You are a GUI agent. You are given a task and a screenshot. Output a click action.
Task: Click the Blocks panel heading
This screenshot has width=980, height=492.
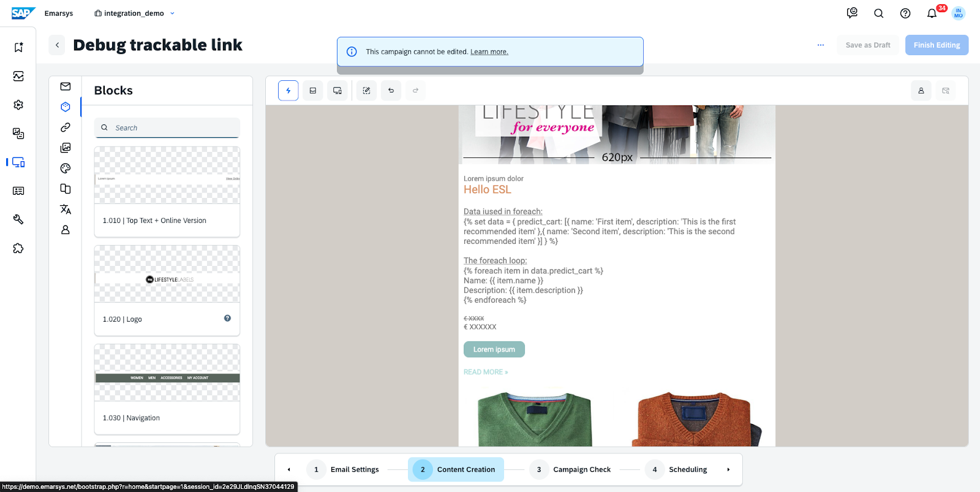tap(113, 90)
